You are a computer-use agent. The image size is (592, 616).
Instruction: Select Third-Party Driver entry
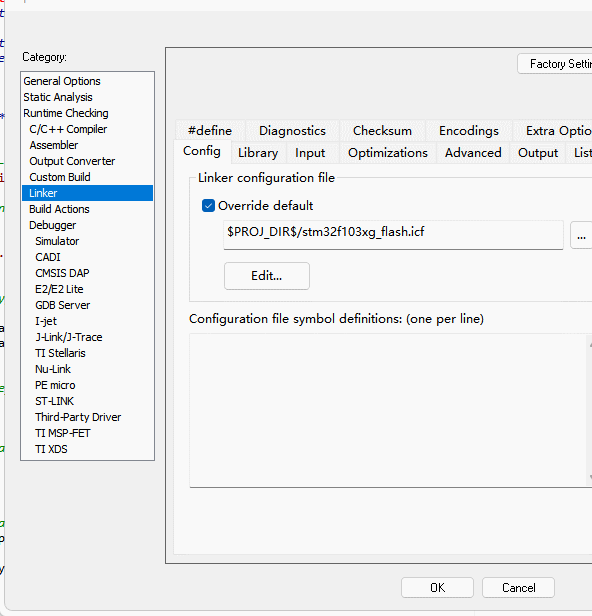point(87,417)
